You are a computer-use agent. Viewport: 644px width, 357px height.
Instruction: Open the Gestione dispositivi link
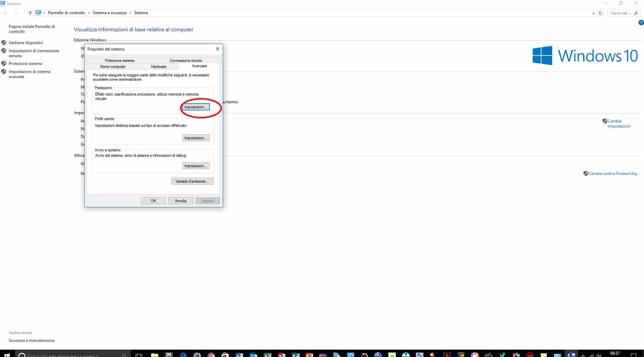pos(26,43)
